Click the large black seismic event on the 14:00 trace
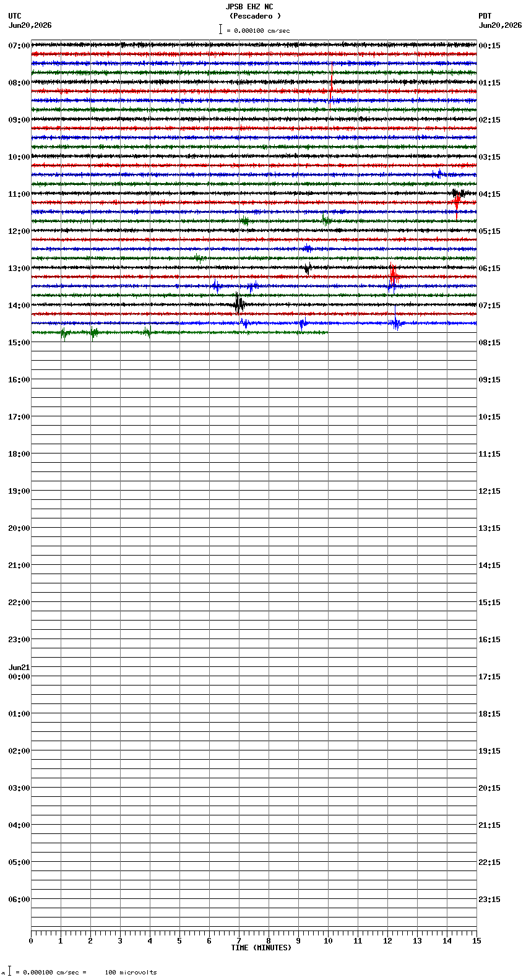Image resolution: width=526 pixels, height=980 pixels. click(x=239, y=303)
